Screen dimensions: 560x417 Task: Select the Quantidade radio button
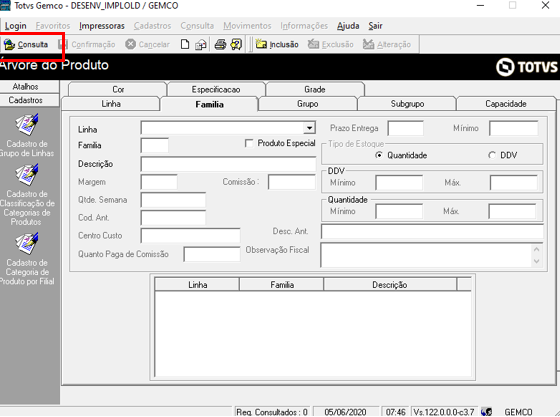coord(379,155)
